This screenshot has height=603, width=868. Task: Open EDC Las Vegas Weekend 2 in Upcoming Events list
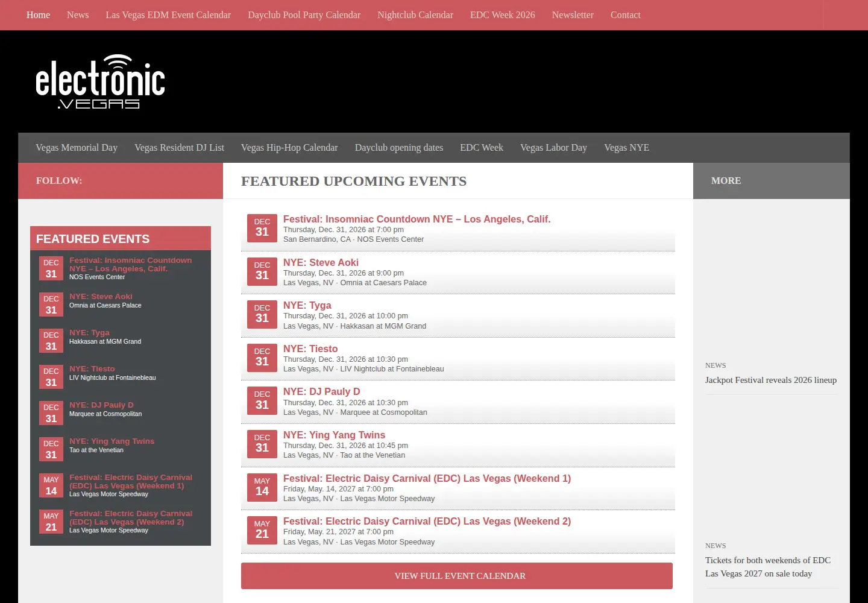click(427, 522)
